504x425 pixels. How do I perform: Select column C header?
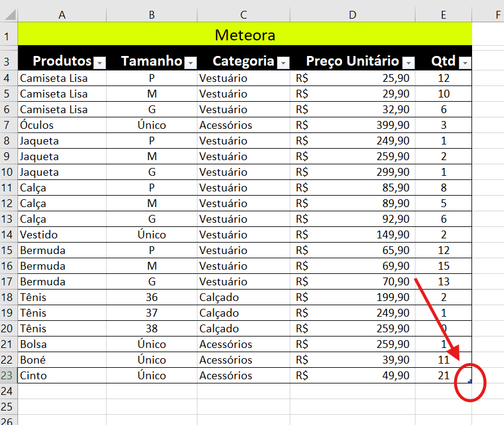[x=244, y=15]
